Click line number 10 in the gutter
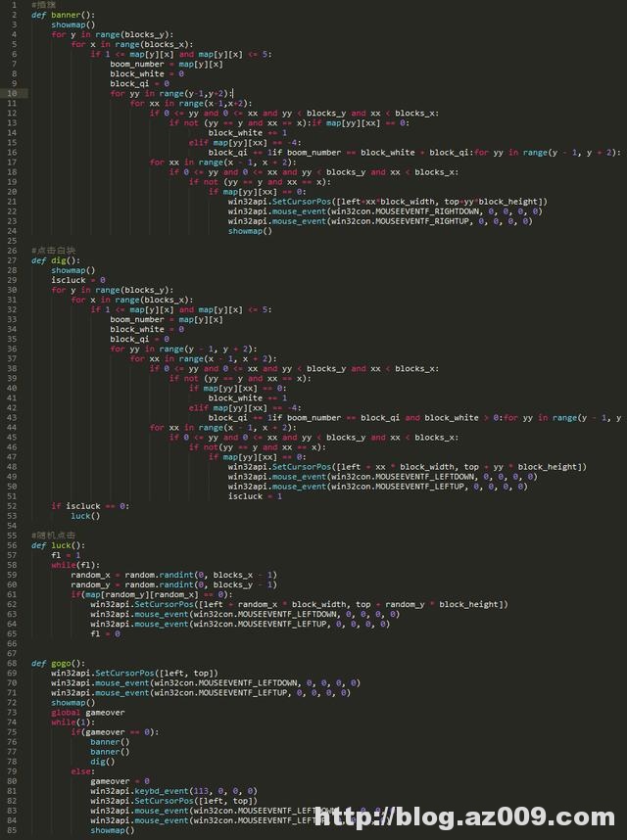627x840 pixels. tap(12, 93)
